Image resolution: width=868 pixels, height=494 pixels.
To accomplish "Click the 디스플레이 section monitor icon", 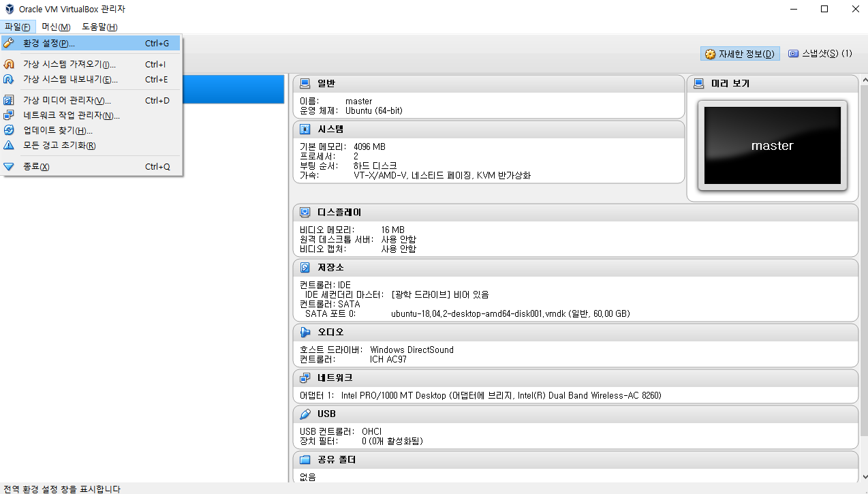I will (305, 213).
